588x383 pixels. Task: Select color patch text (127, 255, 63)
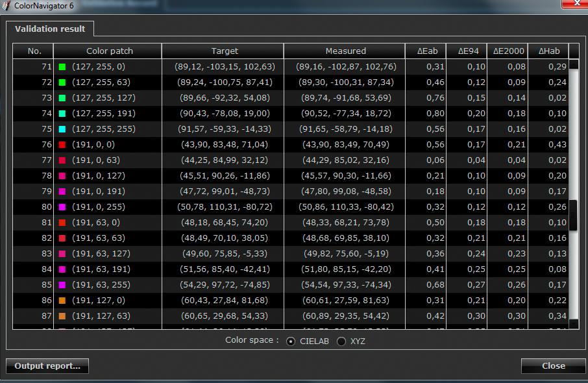tap(101, 82)
